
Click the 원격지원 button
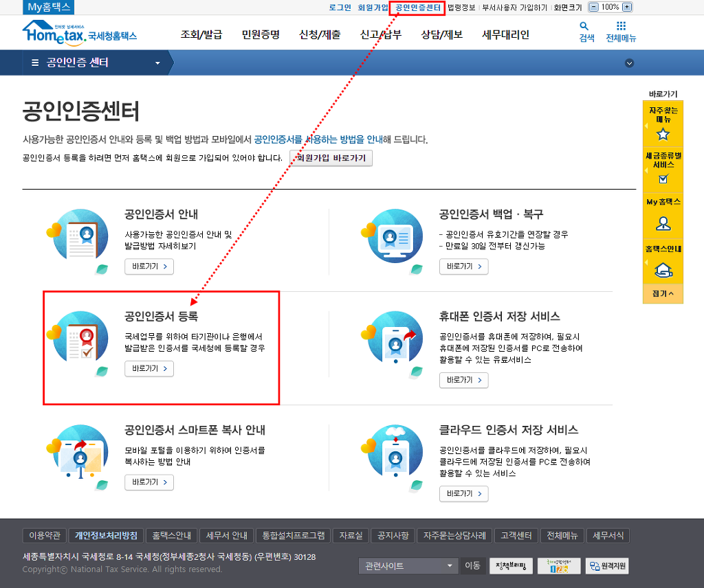coord(607,566)
